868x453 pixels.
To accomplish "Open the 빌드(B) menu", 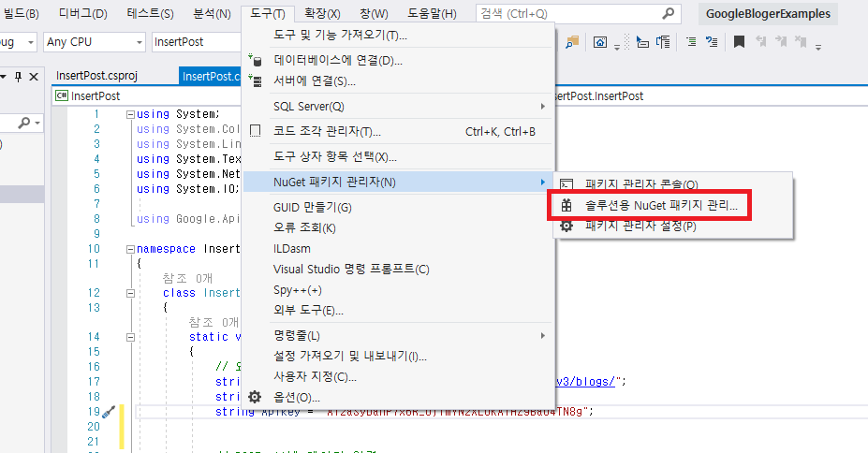I will click(21, 14).
